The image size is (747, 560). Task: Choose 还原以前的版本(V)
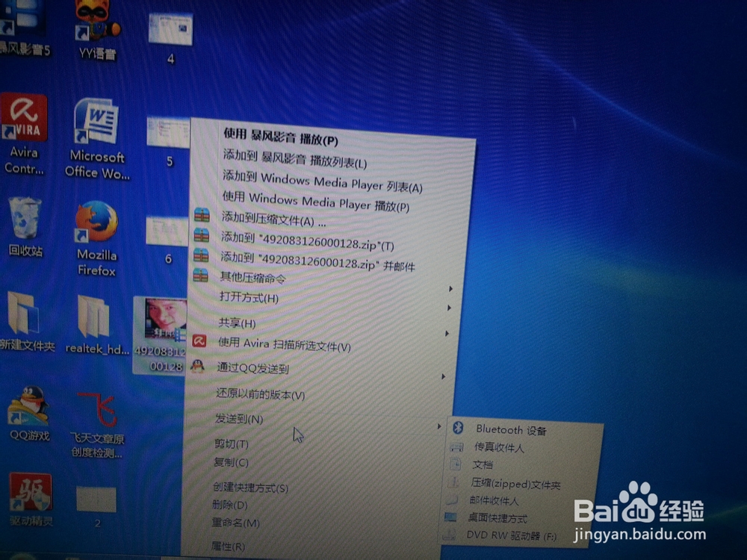[x=260, y=394]
